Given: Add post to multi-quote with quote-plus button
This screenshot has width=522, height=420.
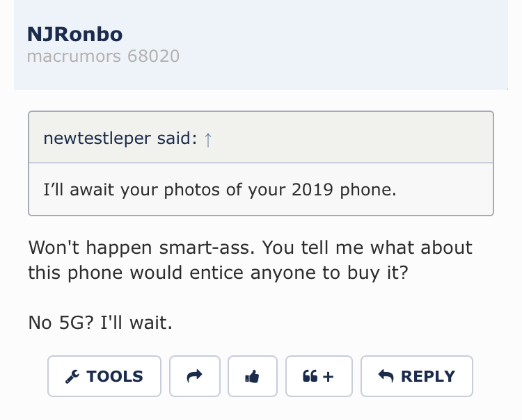Looking at the screenshot, I should tap(319, 376).
